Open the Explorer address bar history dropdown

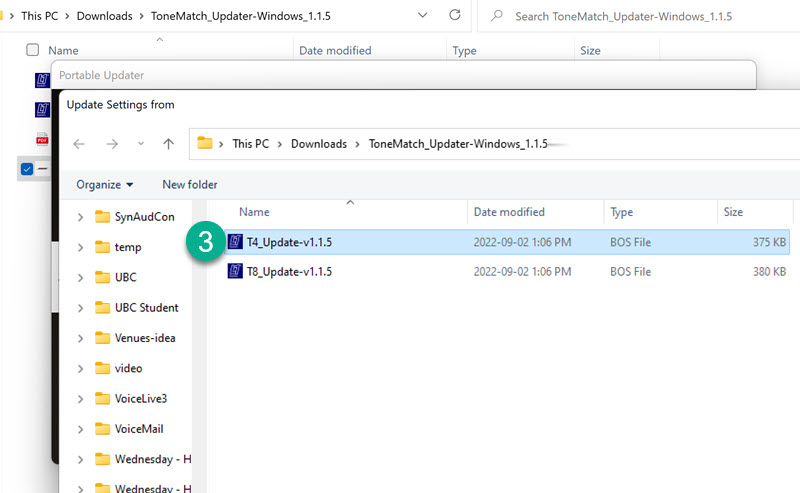(422, 16)
